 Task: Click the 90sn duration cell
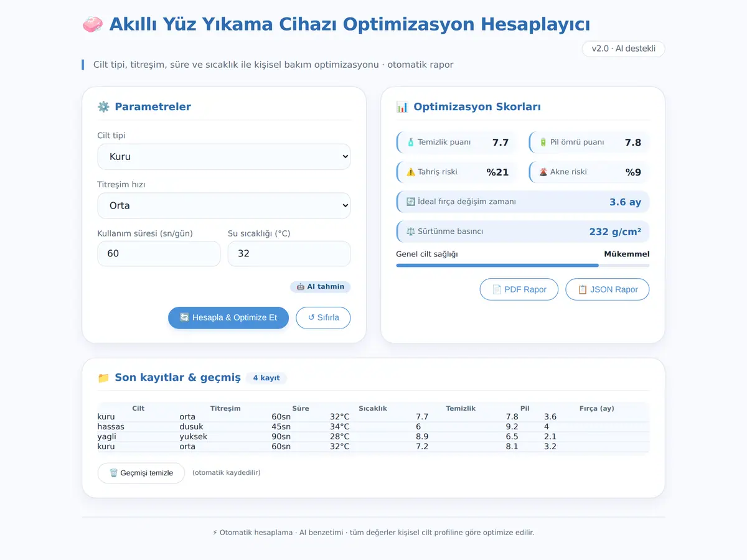281,437
